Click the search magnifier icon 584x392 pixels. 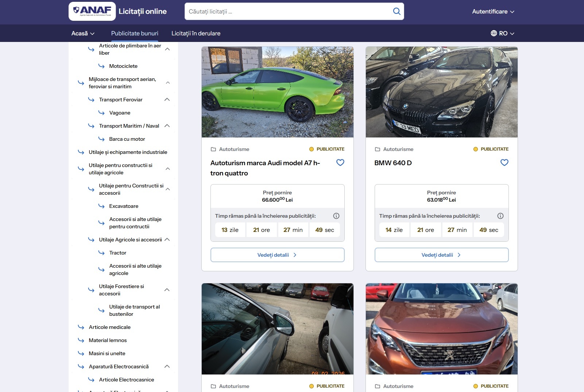coord(397,11)
